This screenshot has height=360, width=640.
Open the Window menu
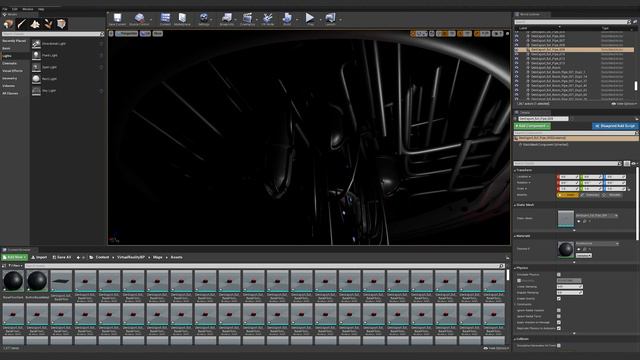coord(28,9)
